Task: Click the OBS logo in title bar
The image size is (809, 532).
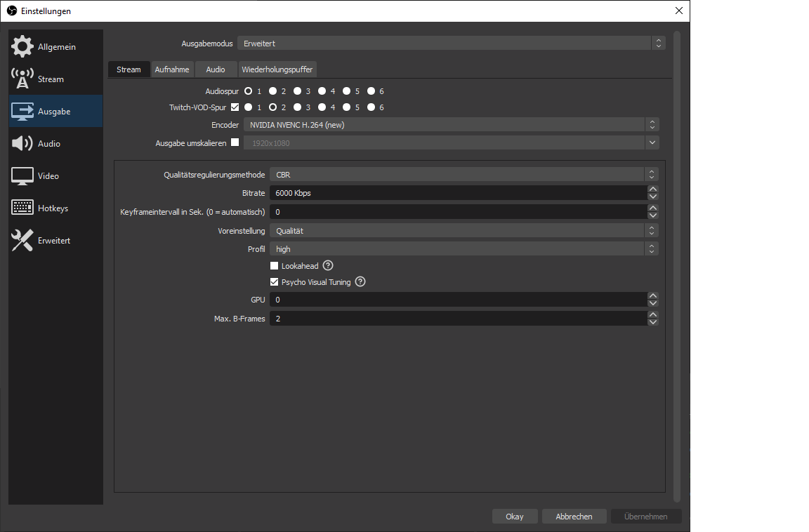Action: point(12,11)
